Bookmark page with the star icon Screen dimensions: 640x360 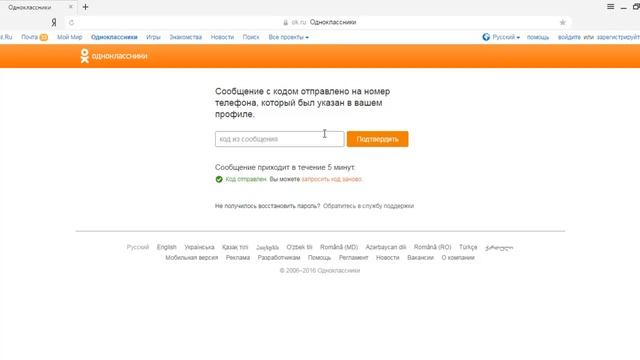coord(562,22)
